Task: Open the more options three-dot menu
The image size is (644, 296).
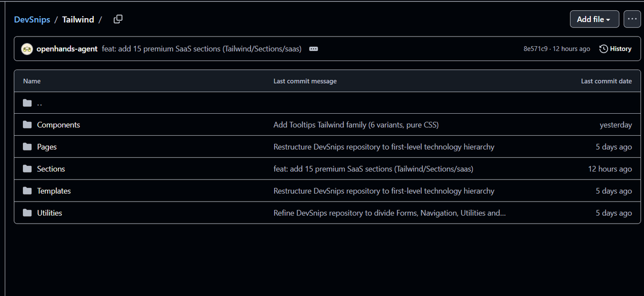Action: click(x=631, y=19)
